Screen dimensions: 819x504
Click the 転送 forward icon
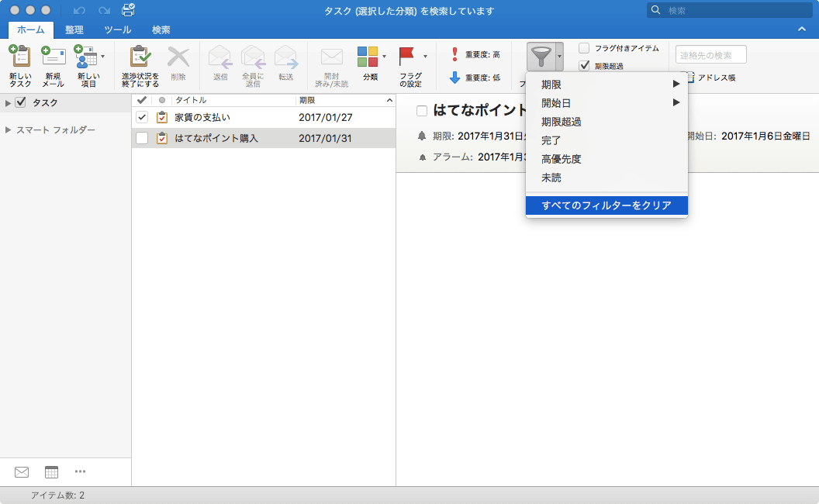coord(285,57)
